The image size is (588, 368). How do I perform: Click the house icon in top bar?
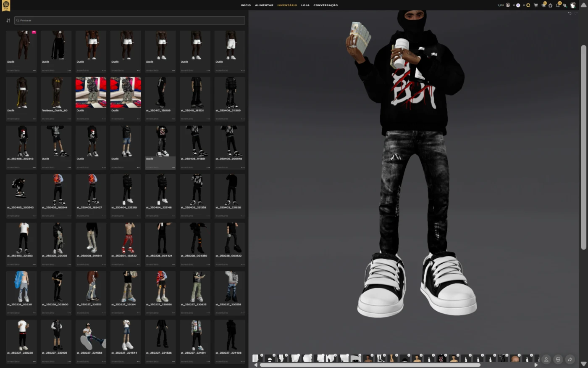click(x=550, y=5)
